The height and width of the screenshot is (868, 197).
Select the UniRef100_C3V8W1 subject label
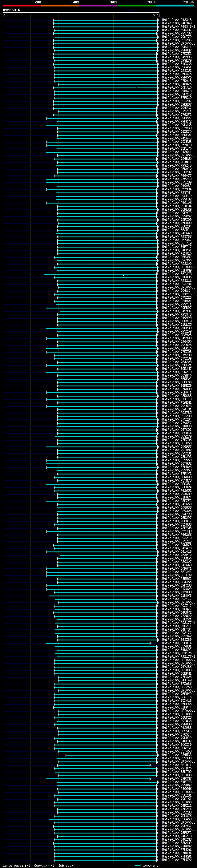[x=176, y=646]
